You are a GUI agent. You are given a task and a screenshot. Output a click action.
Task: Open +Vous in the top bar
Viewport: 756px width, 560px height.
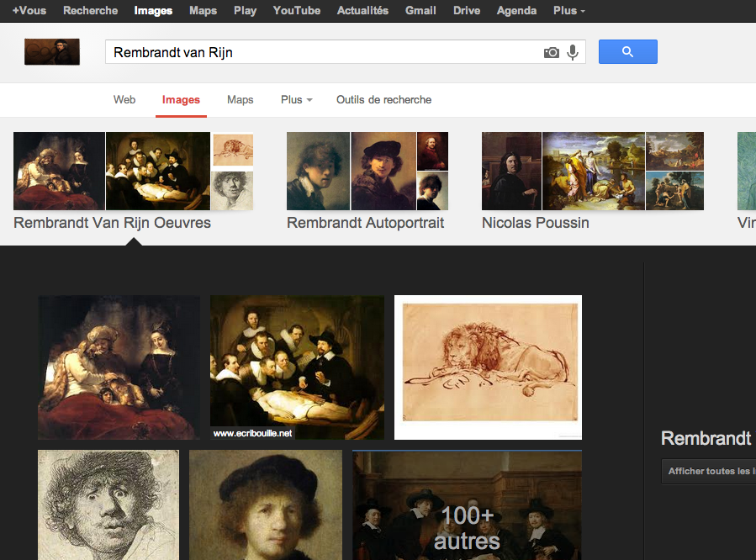[29, 11]
